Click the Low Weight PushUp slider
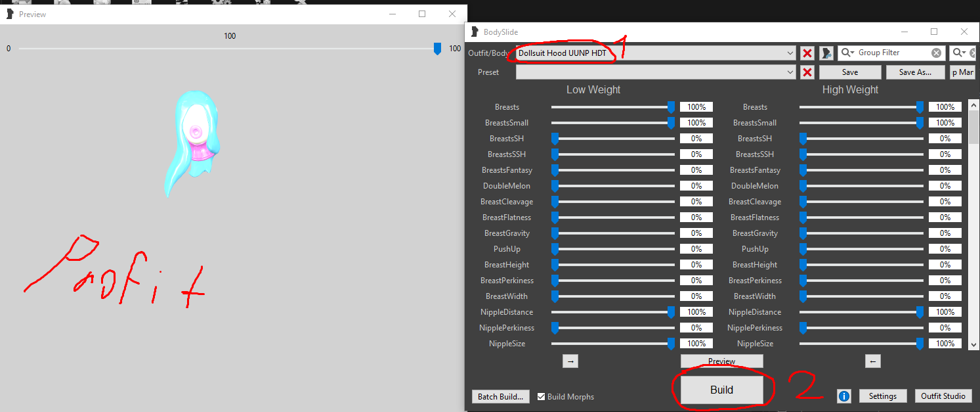Screen dimensions: 980x412 coord(613,249)
